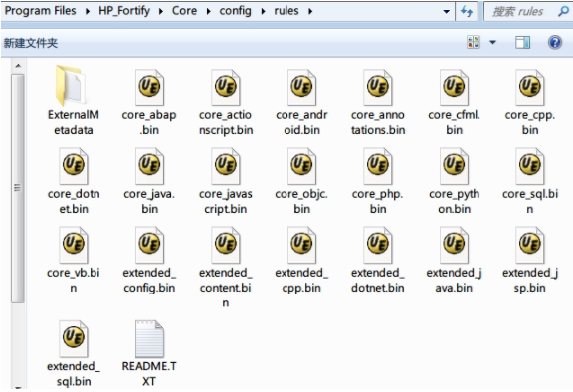This screenshot has height=392, width=573.
Task: Click the core_cpp.bin file name text
Action: pos(530,122)
